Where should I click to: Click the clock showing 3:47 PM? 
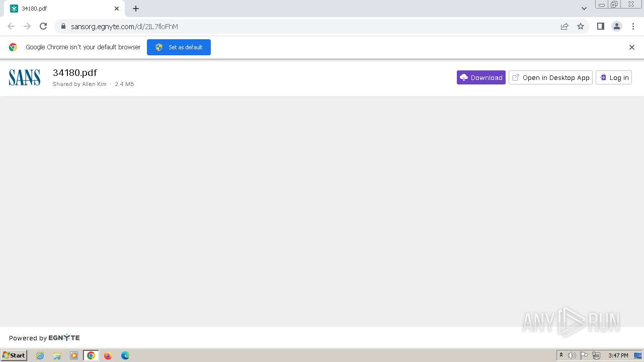(618, 355)
